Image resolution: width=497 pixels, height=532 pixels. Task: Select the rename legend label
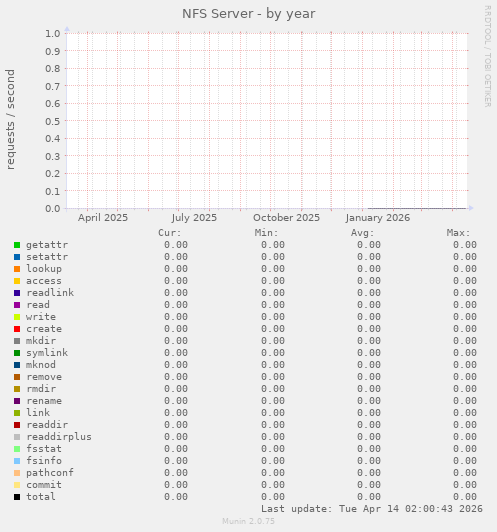[x=44, y=401]
